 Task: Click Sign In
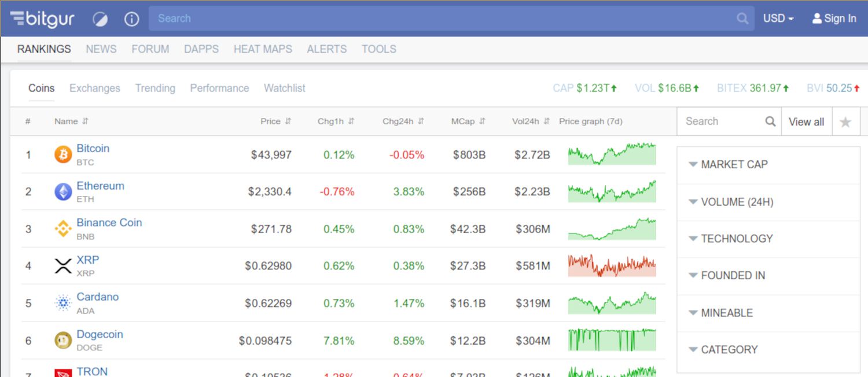(834, 19)
